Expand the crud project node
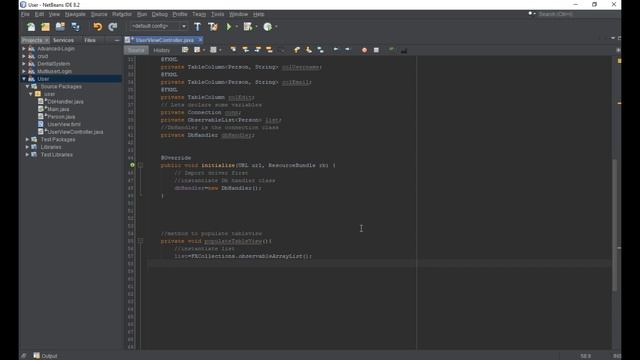Image resolution: width=640 pixels, height=360 pixels. point(24,56)
